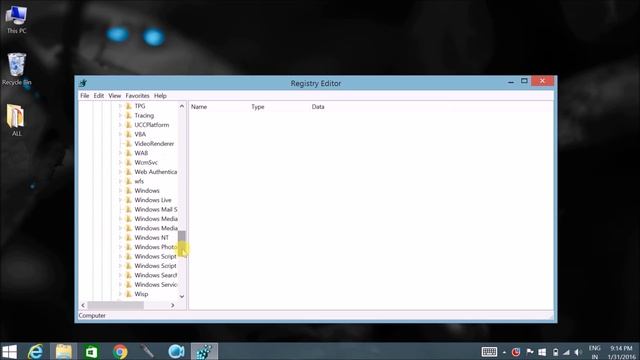Click the tree scrollbar down arrow
Screen dimensions: 640x360
(x=182, y=296)
